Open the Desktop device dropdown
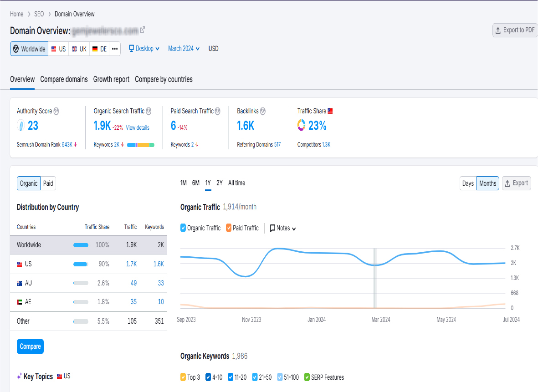The image size is (538, 392). click(x=156, y=48)
